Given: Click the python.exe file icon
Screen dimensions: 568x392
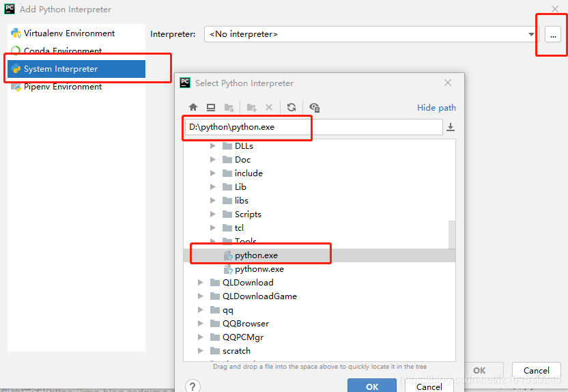Looking at the screenshot, I should click(x=228, y=256).
